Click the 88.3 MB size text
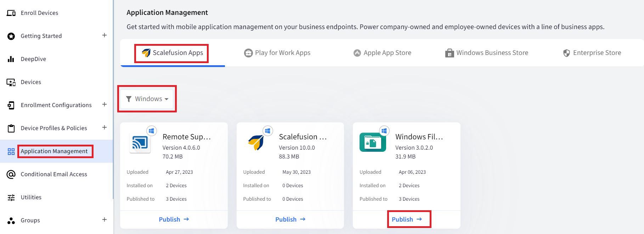 click(289, 157)
